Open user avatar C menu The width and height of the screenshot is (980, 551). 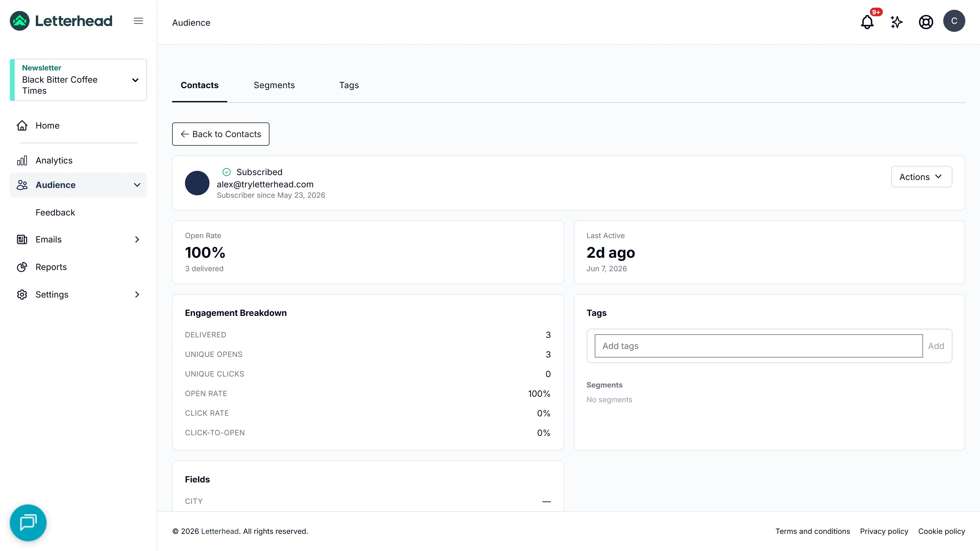click(954, 21)
